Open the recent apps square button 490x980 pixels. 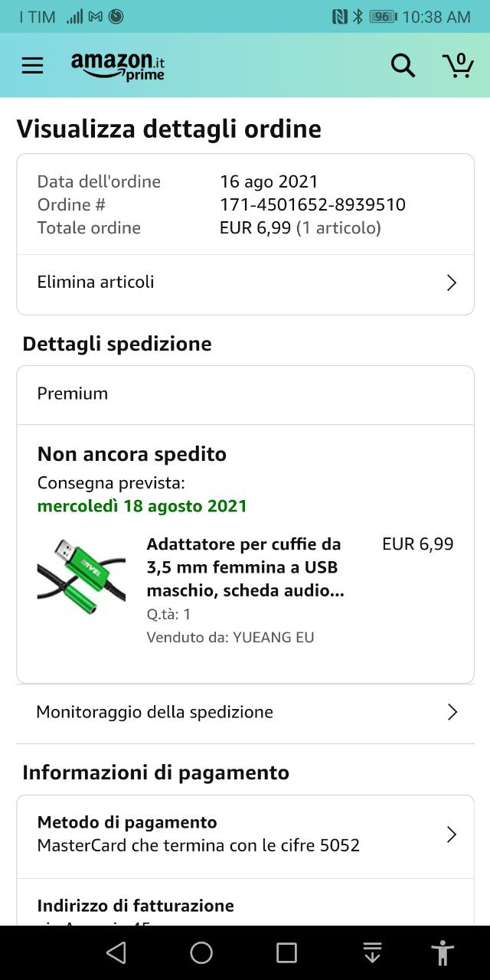[286, 952]
